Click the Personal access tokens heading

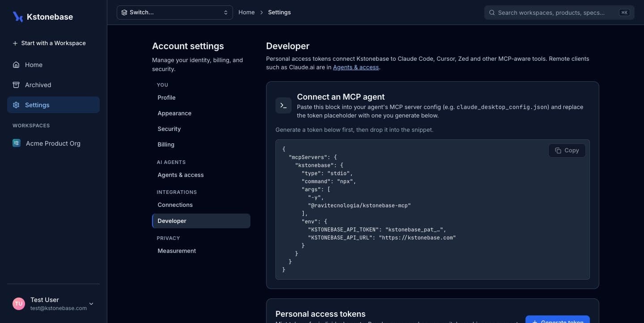coord(320,314)
